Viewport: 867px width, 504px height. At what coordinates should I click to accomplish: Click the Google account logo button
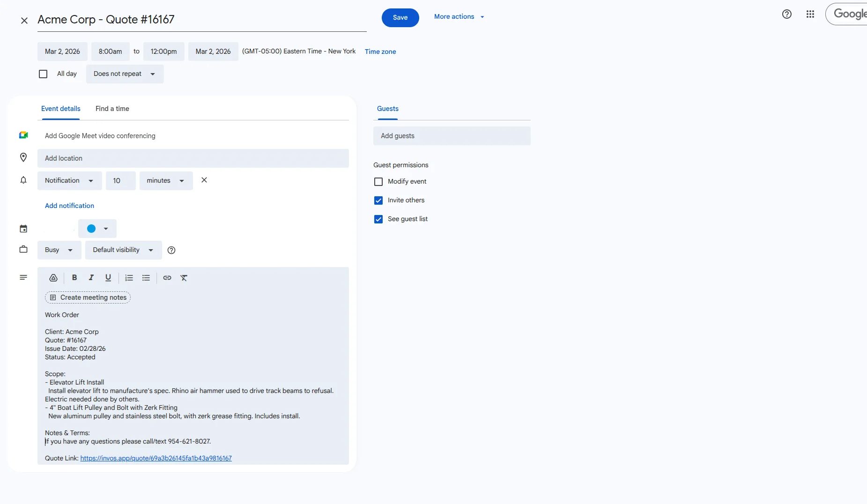tap(846, 14)
